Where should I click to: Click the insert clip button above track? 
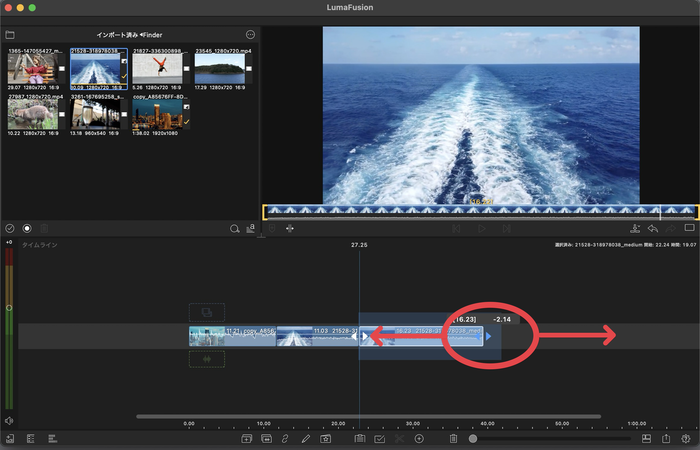coord(207,312)
